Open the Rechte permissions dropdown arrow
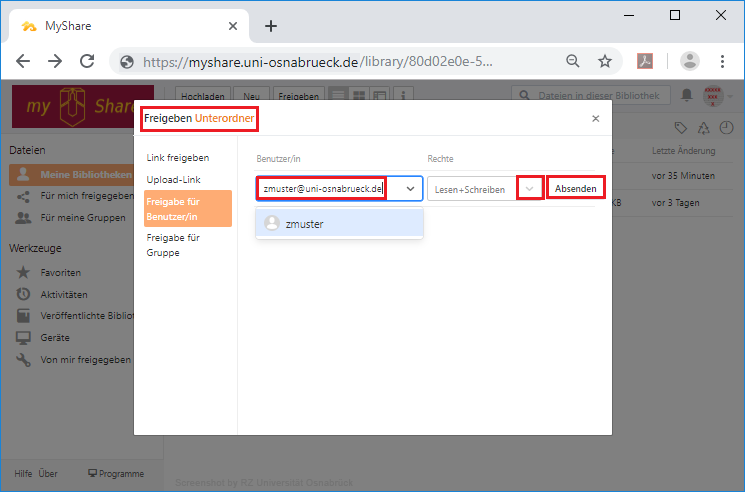The image size is (745, 492). pyautogui.click(x=530, y=189)
